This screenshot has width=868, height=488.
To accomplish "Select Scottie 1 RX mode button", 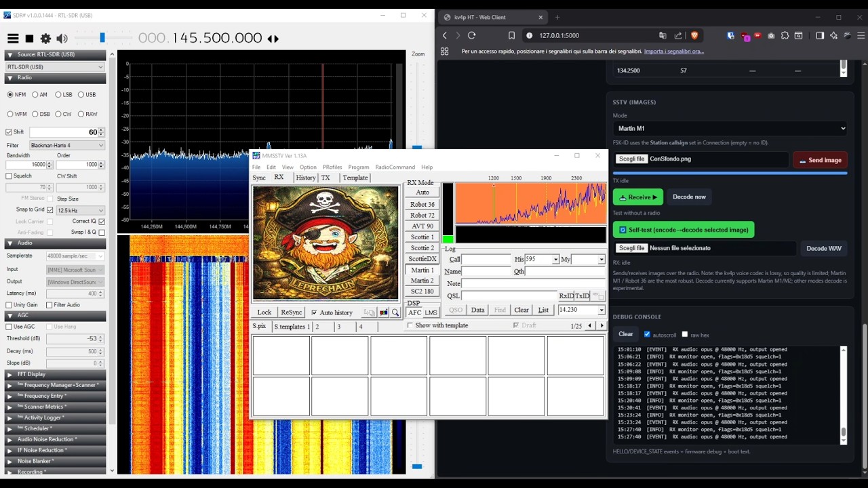I will 422,237.
